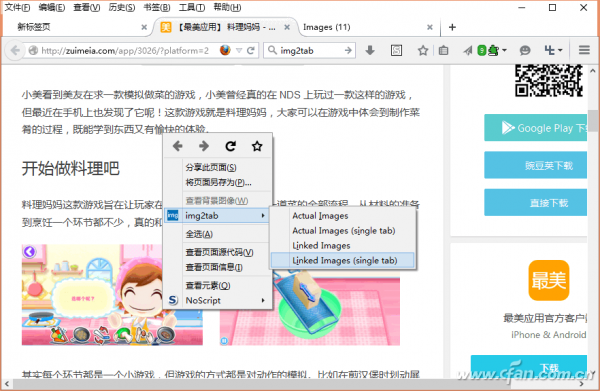The image size is (600, 391).
Task: Open the hamburger main menu
Action: coord(584,50)
